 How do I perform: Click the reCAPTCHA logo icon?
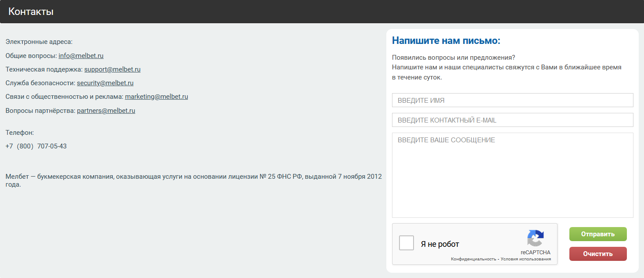pos(535,238)
